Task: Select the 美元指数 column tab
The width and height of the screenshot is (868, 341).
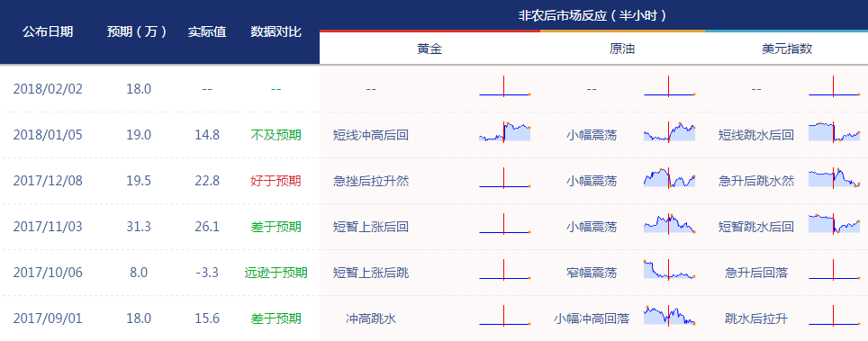Action: pos(787,49)
